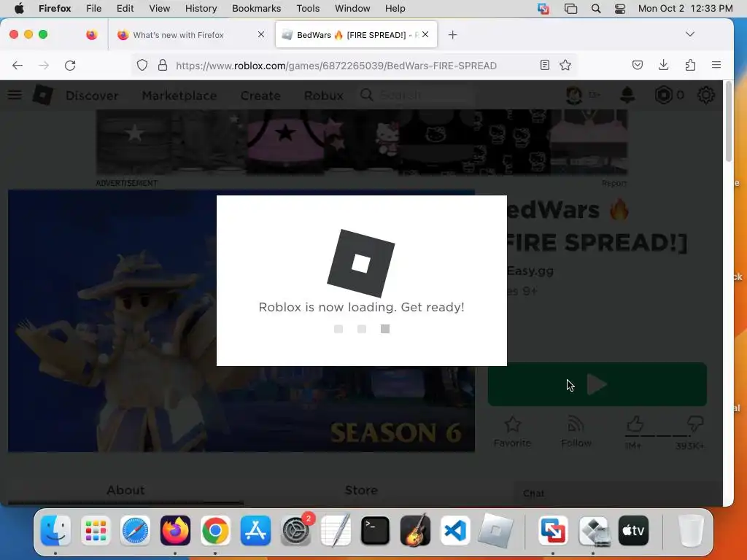Viewport: 747px width, 560px height.
Task: Open the user avatar profile
Action: pyautogui.click(x=574, y=96)
